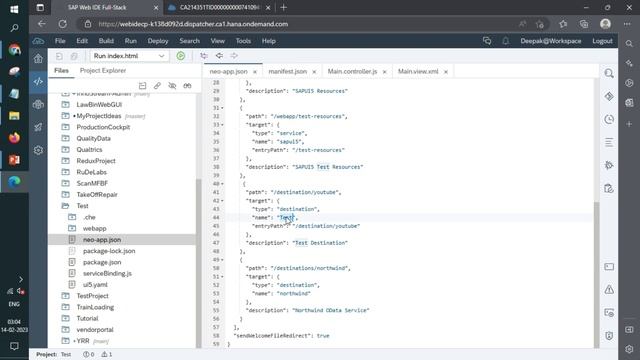Open the Build menu
Viewport: 640px width, 360px height.
pos(106,41)
